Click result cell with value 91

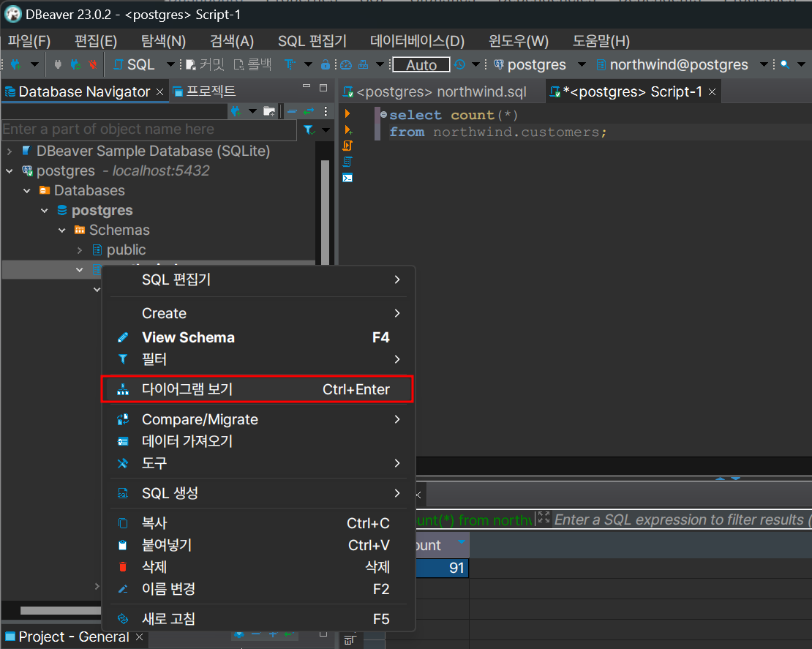tap(443, 568)
